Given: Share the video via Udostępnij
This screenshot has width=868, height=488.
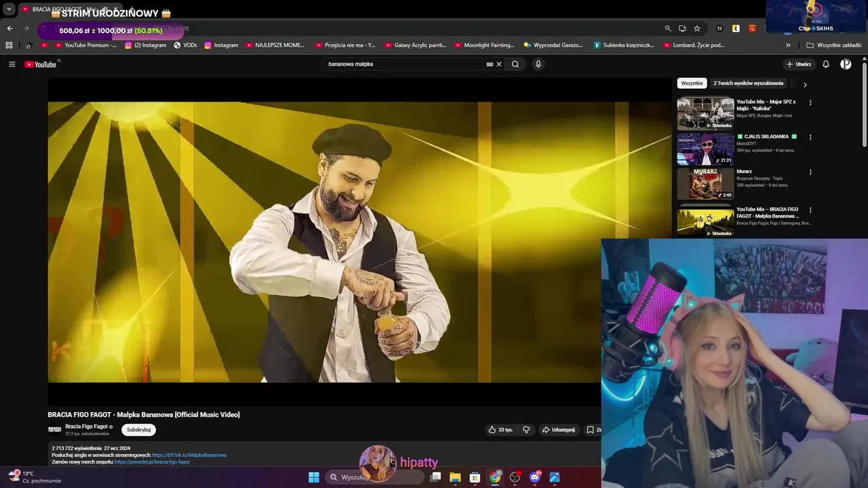Looking at the screenshot, I should pos(558,430).
